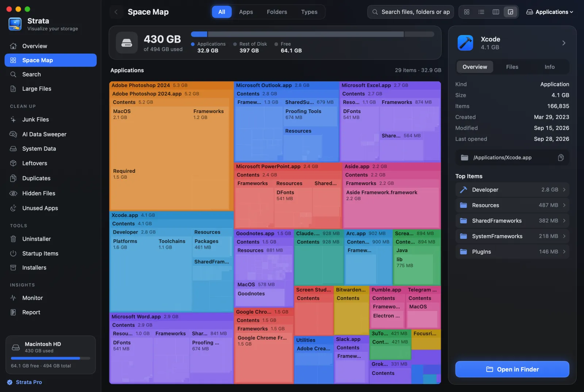The width and height of the screenshot is (584, 392).
Task: Open the Overview sidebar icon
Action: tap(13, 46)
